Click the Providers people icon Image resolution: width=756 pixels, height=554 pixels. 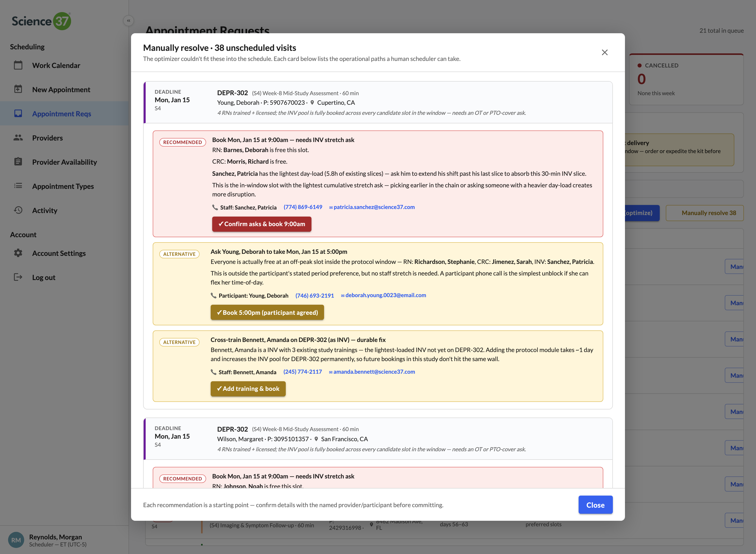click(18, 137)
